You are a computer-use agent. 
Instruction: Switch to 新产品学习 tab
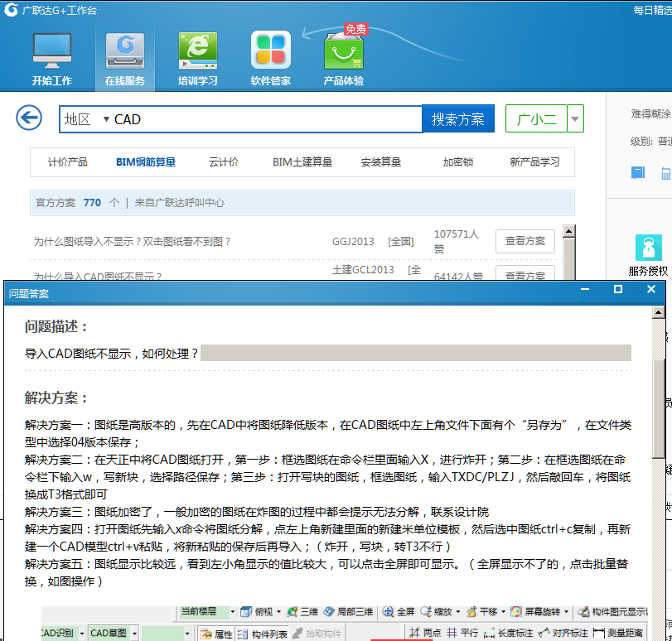[534, 162]
